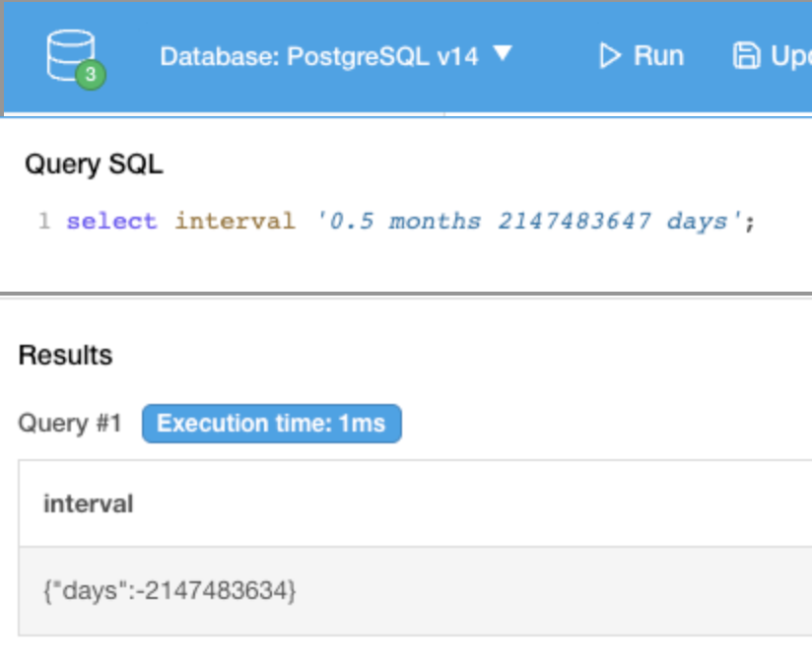
Task: Click the Query SQL heading
Action: 94,165
